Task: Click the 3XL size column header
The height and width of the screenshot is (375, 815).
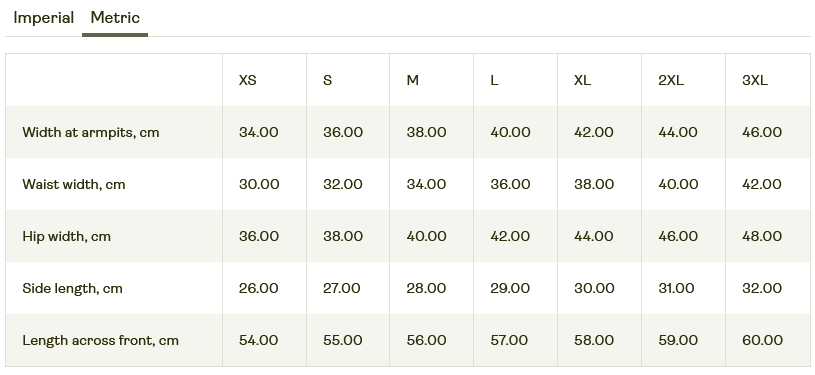Action: click(x=755, y=80)
